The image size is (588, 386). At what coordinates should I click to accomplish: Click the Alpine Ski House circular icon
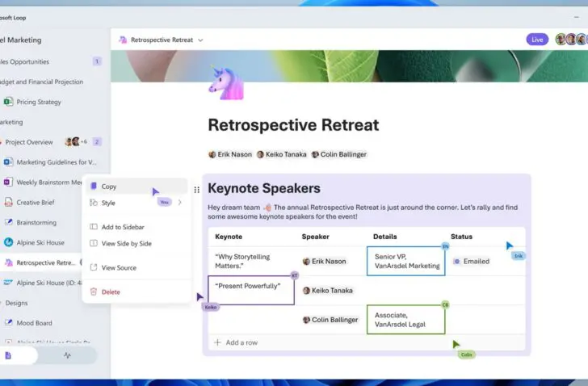click(x=8, y=242)
